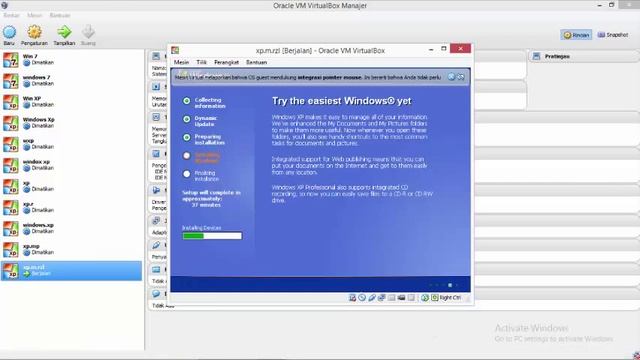Click the Installing Devices progress bar
The height and width of the screenshot is (360, 640).
tap(212, 236)
